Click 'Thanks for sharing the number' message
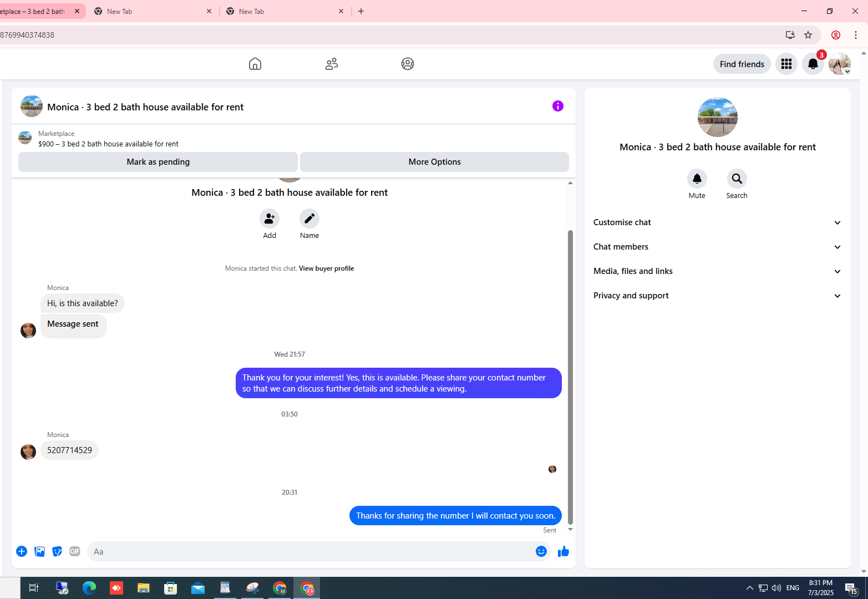This screenshot has height=599, width=868. click(455, 516)
